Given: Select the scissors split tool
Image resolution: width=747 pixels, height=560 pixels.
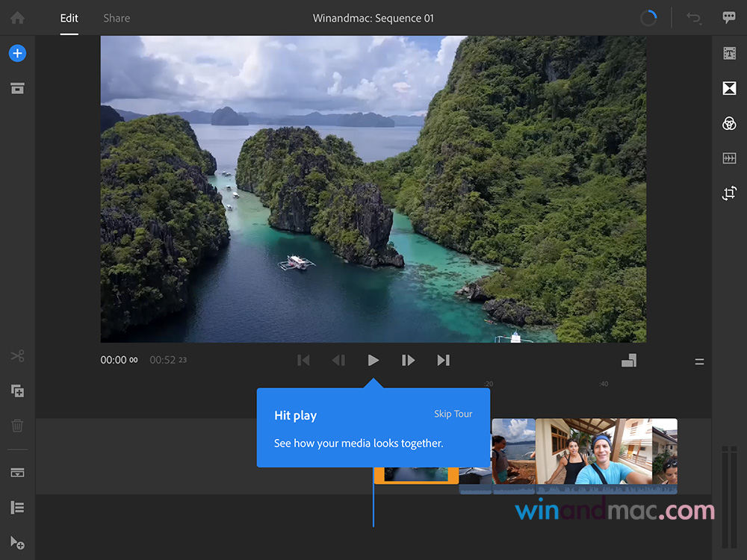Looking at the screenshot, I should pyautogui.click(x=17, y=355).
